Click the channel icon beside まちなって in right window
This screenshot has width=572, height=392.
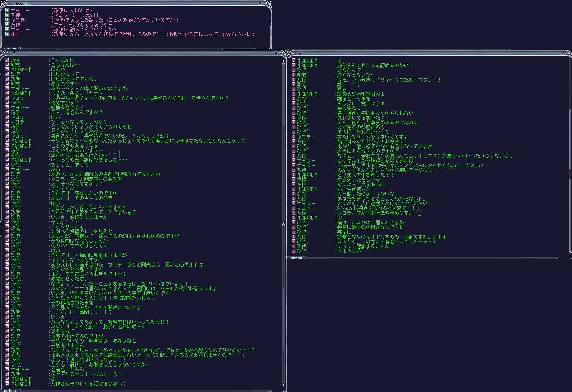(294, 70)
